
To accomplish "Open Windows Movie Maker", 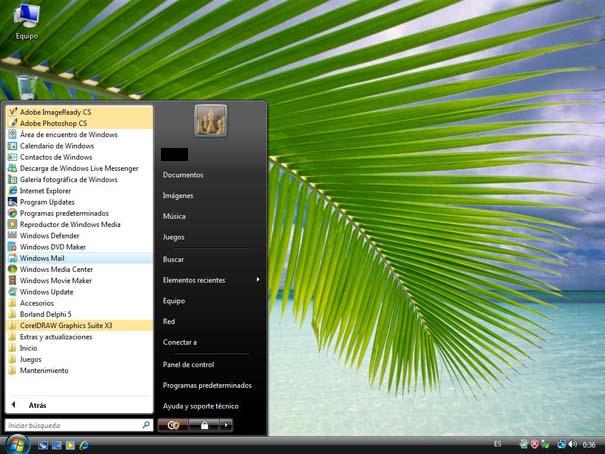I will tap(79, 280).
